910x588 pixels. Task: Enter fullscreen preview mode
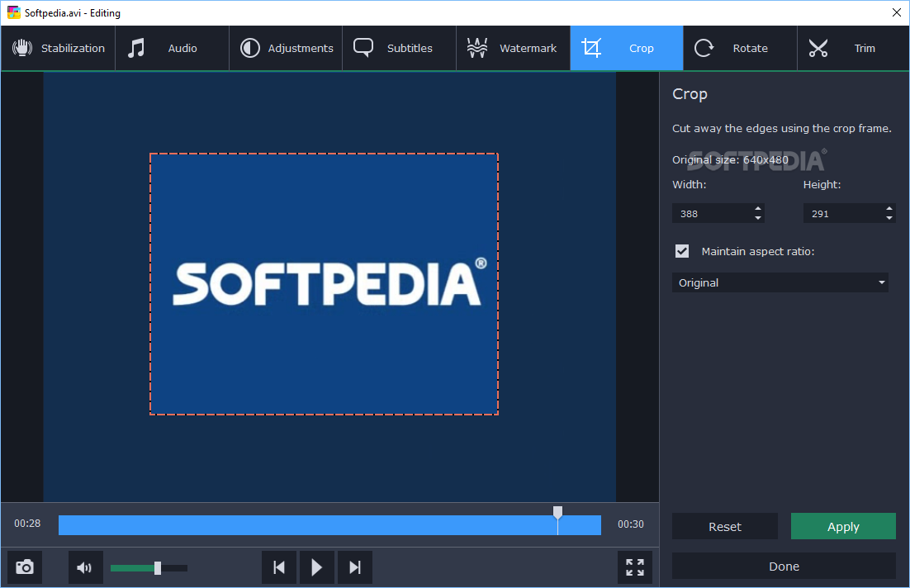(635, 567)
